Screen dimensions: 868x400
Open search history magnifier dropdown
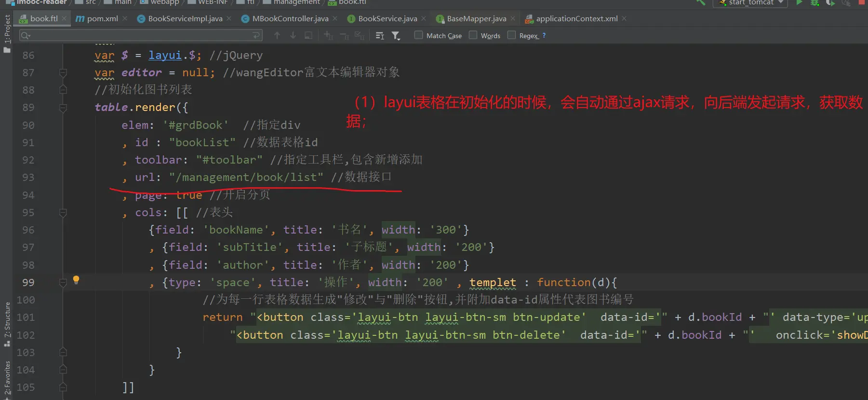[26, 35]
